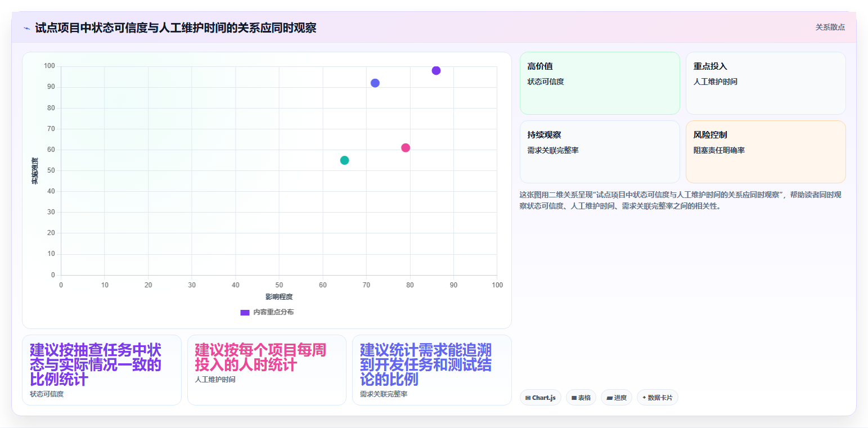
Task: Open the 高价值 状态可信度 card
Action: [600, 83]
